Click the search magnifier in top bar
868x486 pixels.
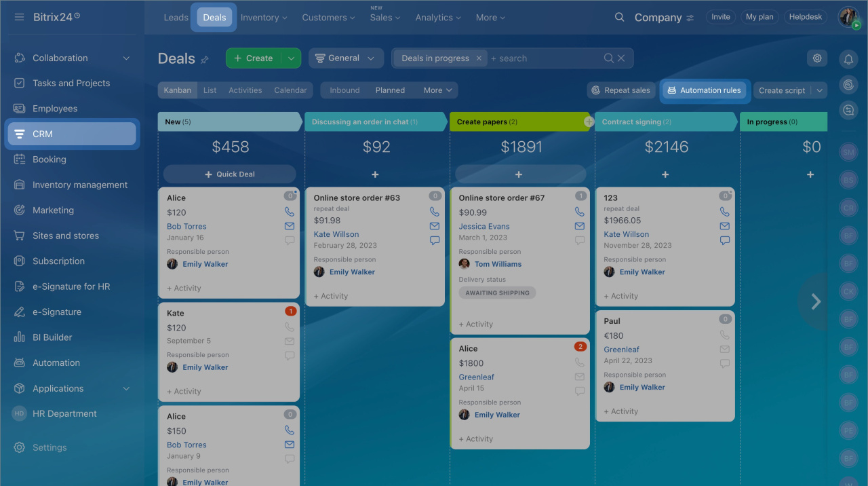[x=619, y=18]
